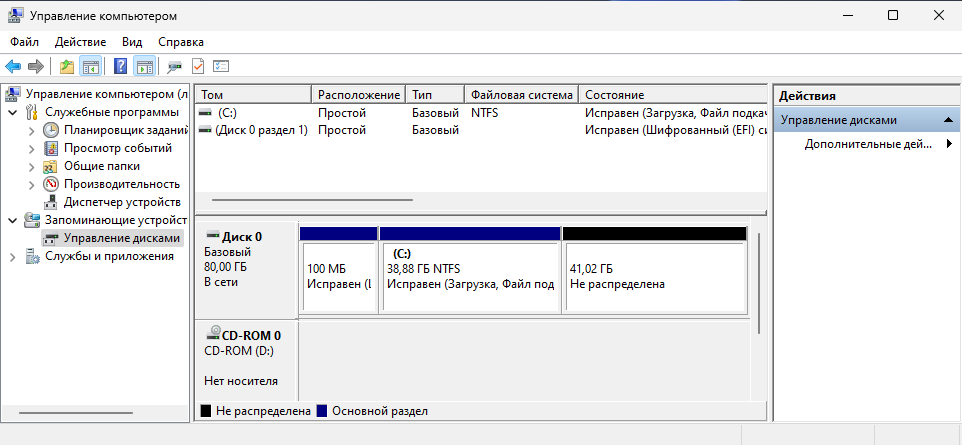The height and width of the screenshot is (445, 962).
Task: Click the gray Forward arrow in toolbar
Action: click(x=36, y=66)
